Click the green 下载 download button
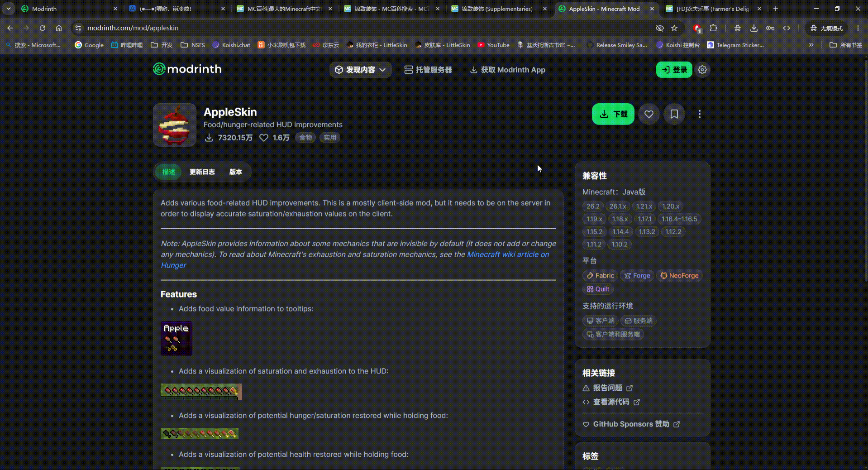The width and height of the screenshot is (868, 470). [x=613, y=114]
